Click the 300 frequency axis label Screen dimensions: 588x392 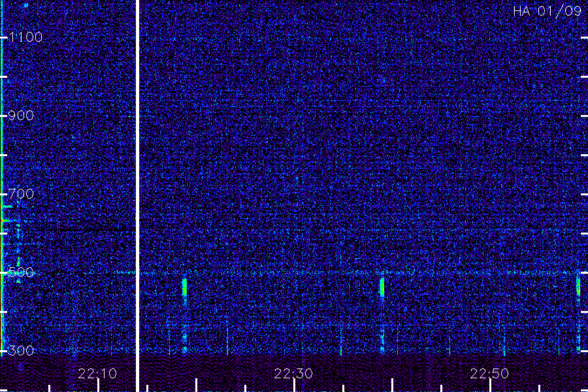(21, 351)
